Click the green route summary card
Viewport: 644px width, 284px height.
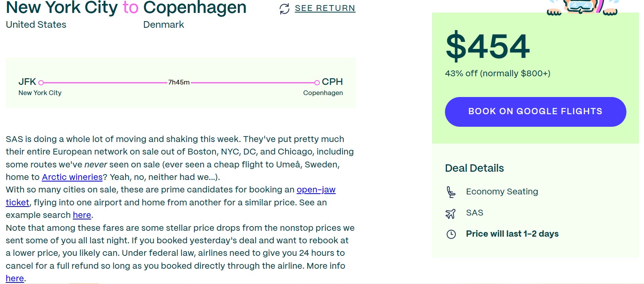click(x=181, y=82)
